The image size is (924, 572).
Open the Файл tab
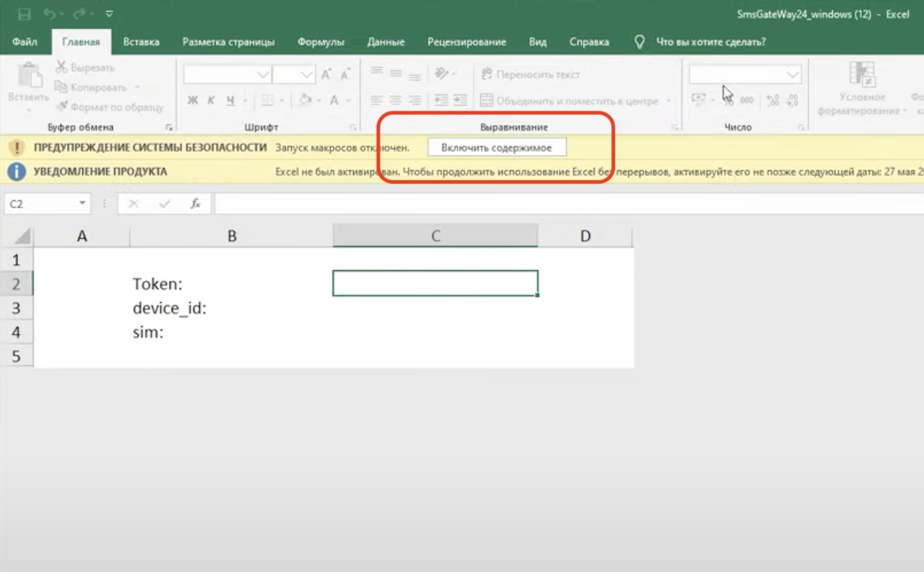pos(25,42)
